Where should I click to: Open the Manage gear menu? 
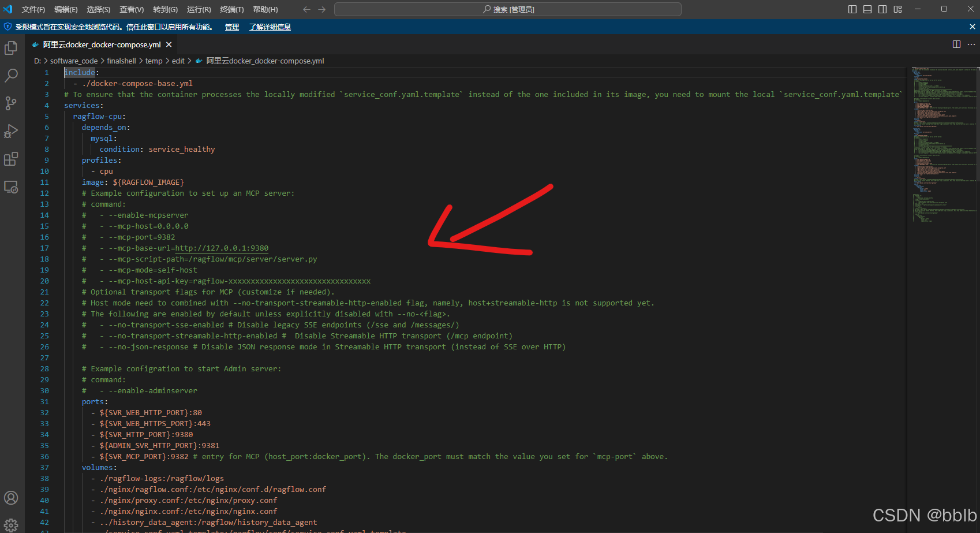(11, 525)
